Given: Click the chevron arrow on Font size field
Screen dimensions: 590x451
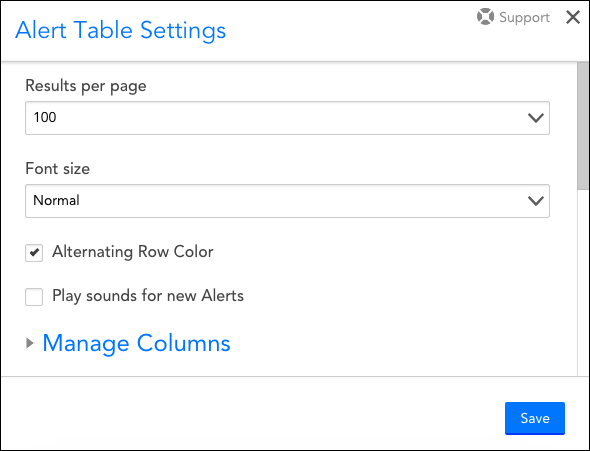Looking at the screenshot, I should (535, 201).
